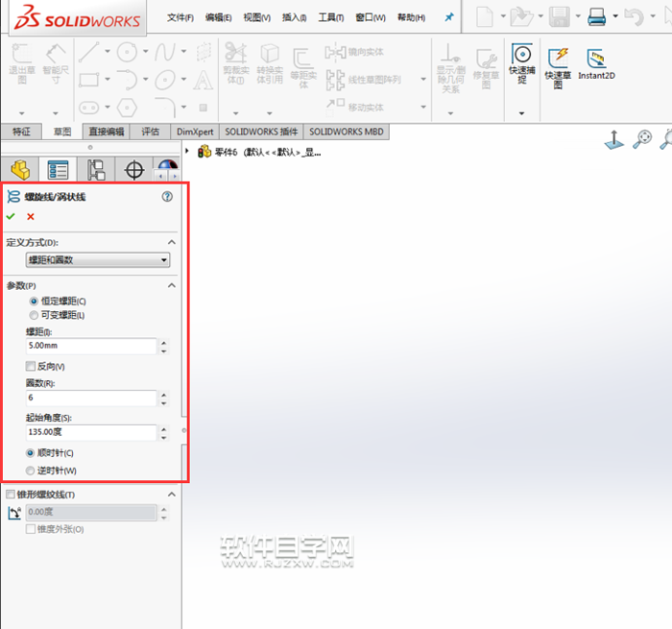Select the Polygon sketch tool
This screenshot has width=672, height=629.
click(128, 108)
